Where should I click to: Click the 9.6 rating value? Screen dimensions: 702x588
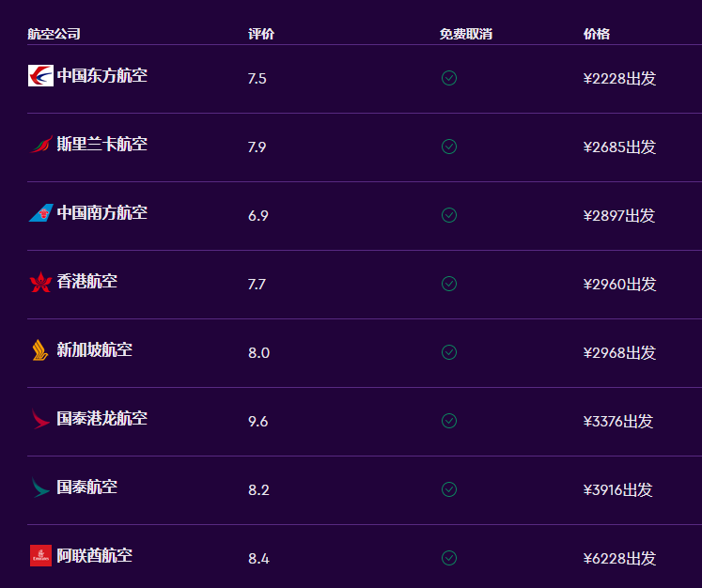(257, 422)
